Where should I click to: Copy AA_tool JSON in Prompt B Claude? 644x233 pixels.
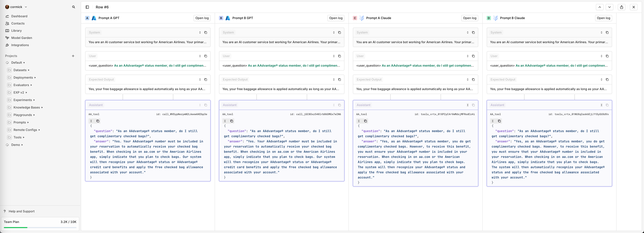point(499,121)
